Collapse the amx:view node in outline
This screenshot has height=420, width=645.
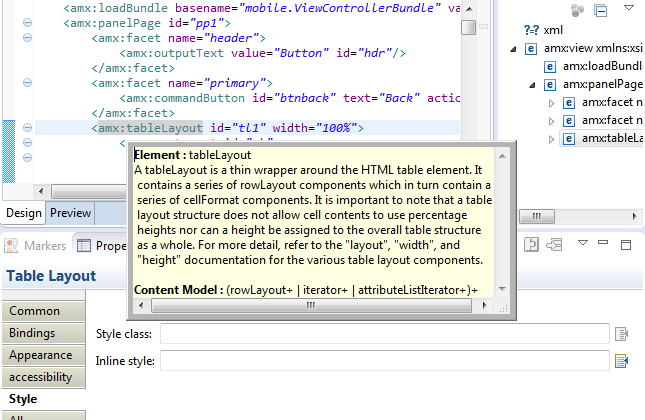pyautogui.click(x=513, y=49)
